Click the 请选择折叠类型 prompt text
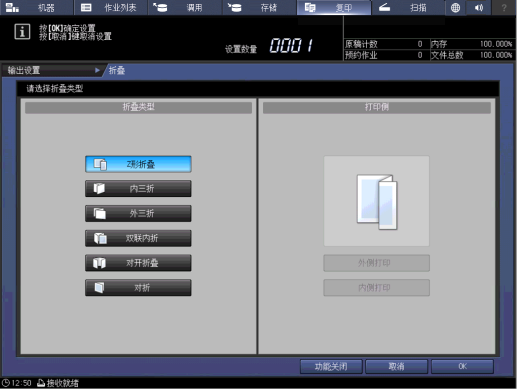 [55, 89]
